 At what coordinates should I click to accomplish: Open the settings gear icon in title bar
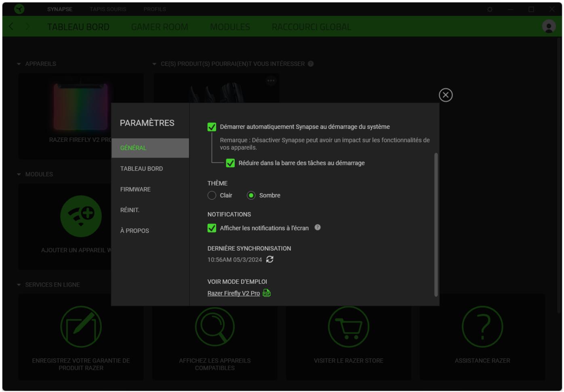tap(490, 9)
